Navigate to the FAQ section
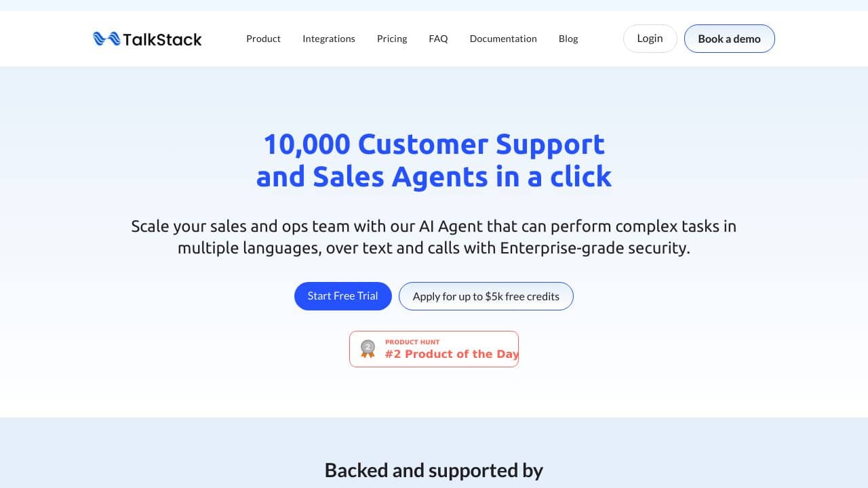The height and width of the screenshot is (488, 868). click(438, 39)
